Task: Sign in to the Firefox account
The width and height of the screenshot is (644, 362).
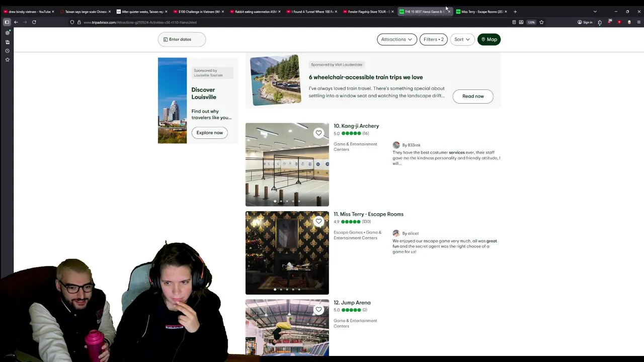Action: (585, 22)
